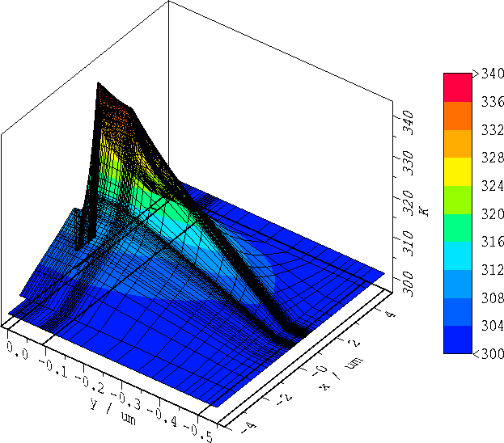Viewport: 504px width, 443px height.
Task: Click the '-0.5' tick on y axis
Action: pos(198,433)
